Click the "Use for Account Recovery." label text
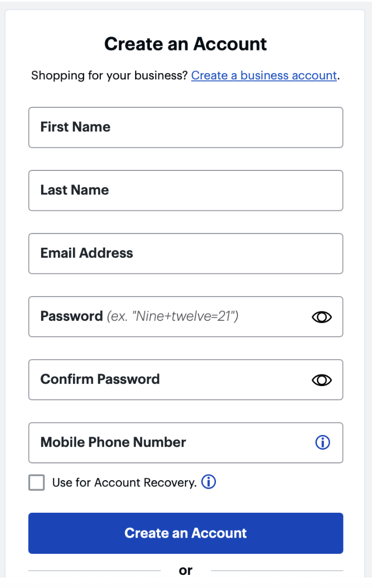 pyautogui.click(x=124, y=482)
